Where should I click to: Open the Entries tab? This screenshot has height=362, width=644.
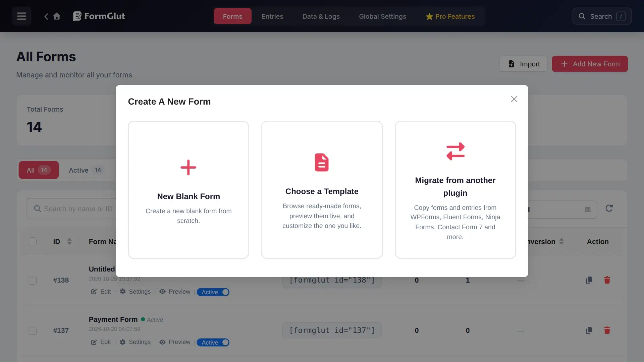pos(272,16)
